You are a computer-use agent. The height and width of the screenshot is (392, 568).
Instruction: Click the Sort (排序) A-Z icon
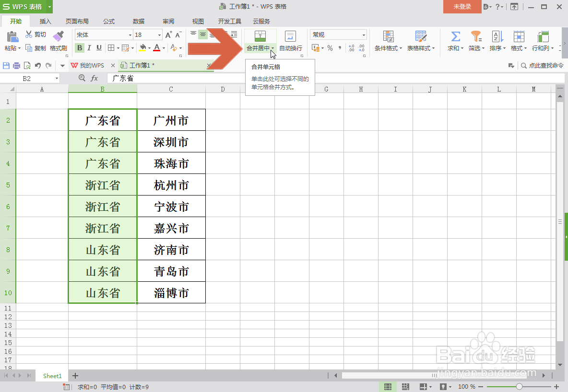pos(497,36)
